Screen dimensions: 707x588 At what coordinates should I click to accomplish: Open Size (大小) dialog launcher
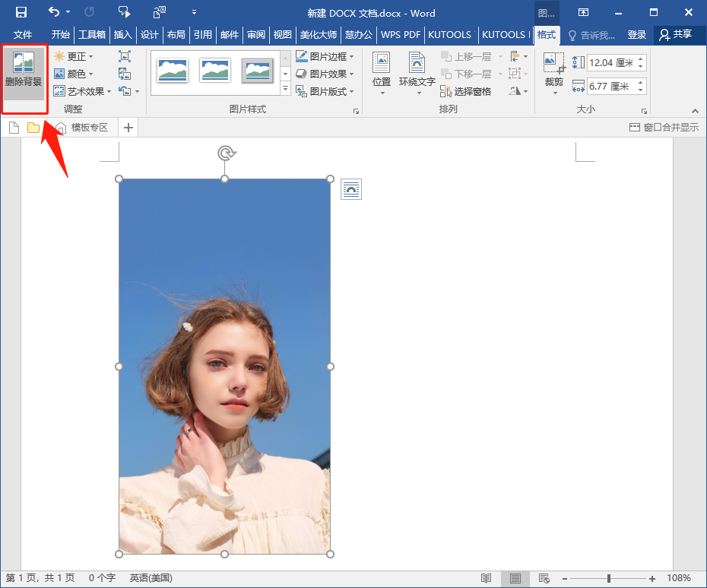click(x=644, y=111)
